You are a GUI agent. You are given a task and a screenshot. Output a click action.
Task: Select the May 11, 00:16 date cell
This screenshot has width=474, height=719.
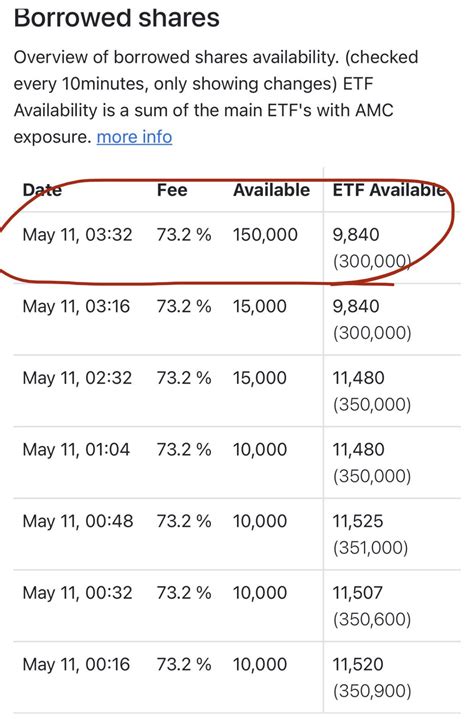tap(77, 664)
